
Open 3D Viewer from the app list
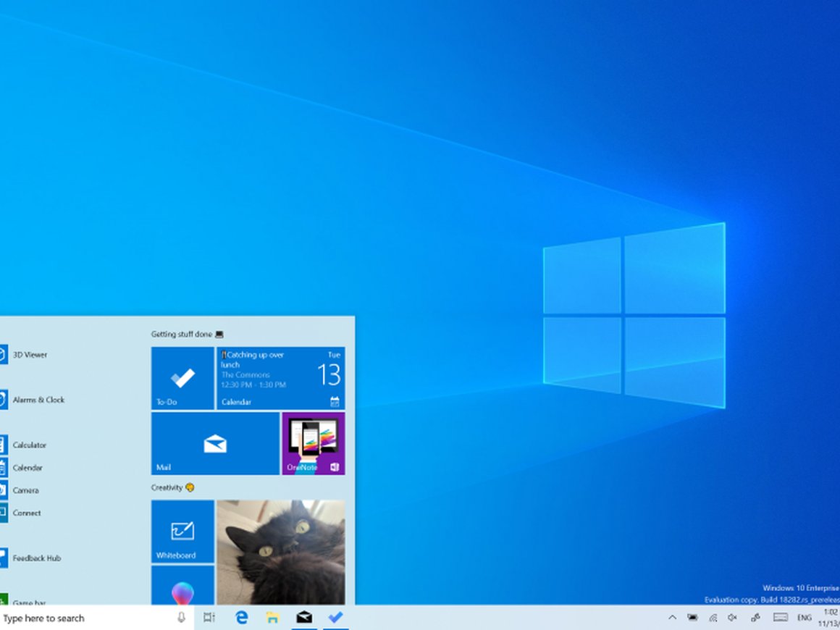click(x=29, y=355)
